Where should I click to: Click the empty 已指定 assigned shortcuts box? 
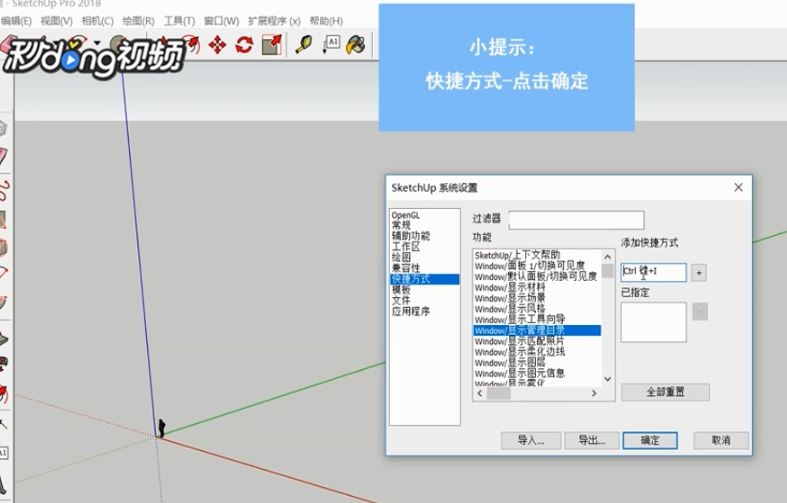(x=653, y=322)
